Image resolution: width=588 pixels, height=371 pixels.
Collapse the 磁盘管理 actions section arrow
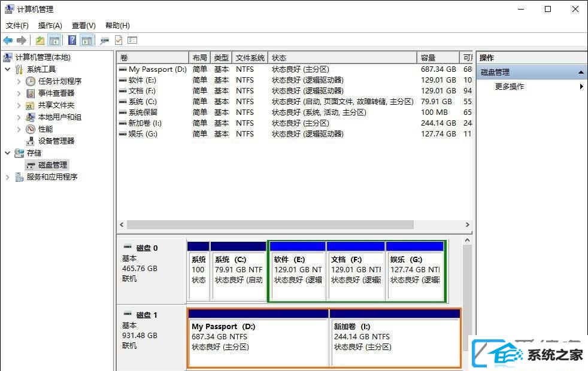pos(581,72)
